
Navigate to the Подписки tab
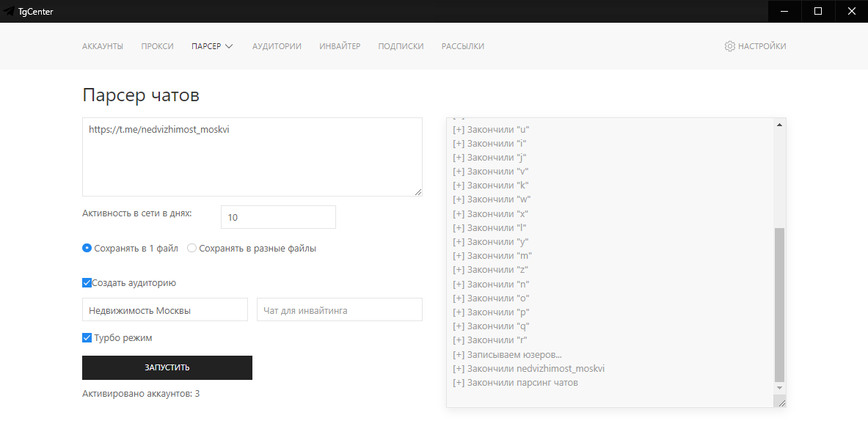pyautogui.click(x=401, y=46)
